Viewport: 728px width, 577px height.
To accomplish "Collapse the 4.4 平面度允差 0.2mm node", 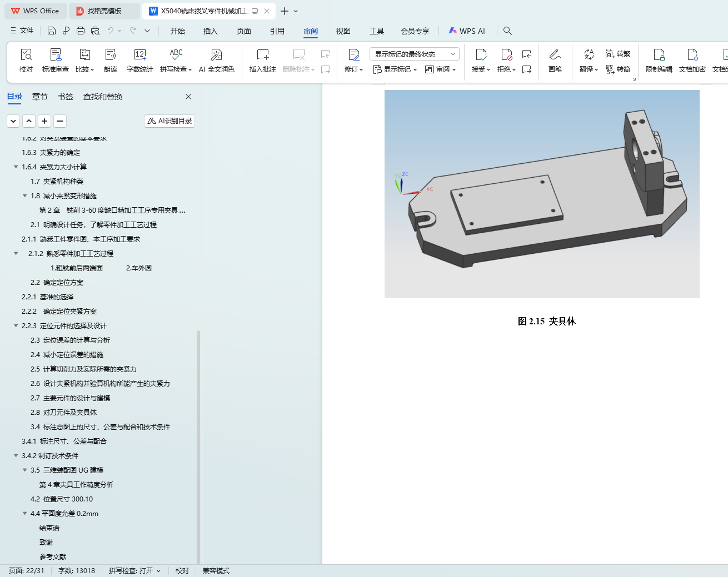I will [24, 513].
